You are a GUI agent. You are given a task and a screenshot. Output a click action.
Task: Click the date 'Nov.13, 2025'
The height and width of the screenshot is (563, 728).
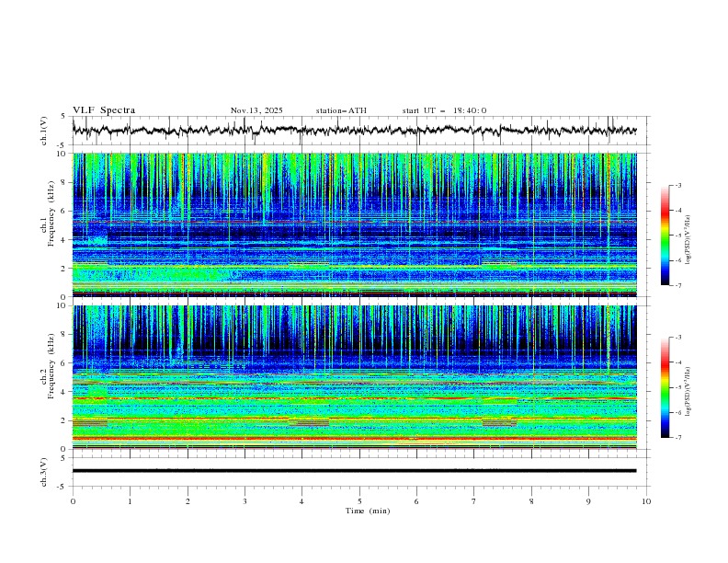[x=256, y=110]
